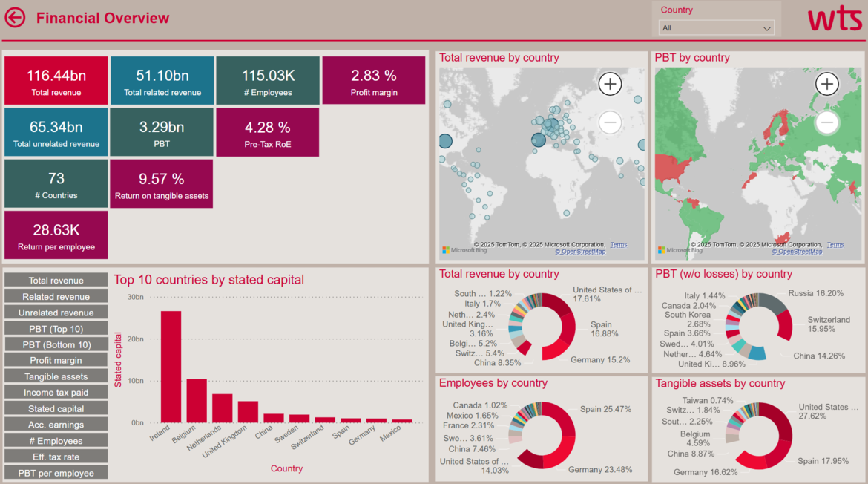Click 'Switzerland 15.95%' in PBT donut
Screen dimensions: 868x484
pos(828,324)
